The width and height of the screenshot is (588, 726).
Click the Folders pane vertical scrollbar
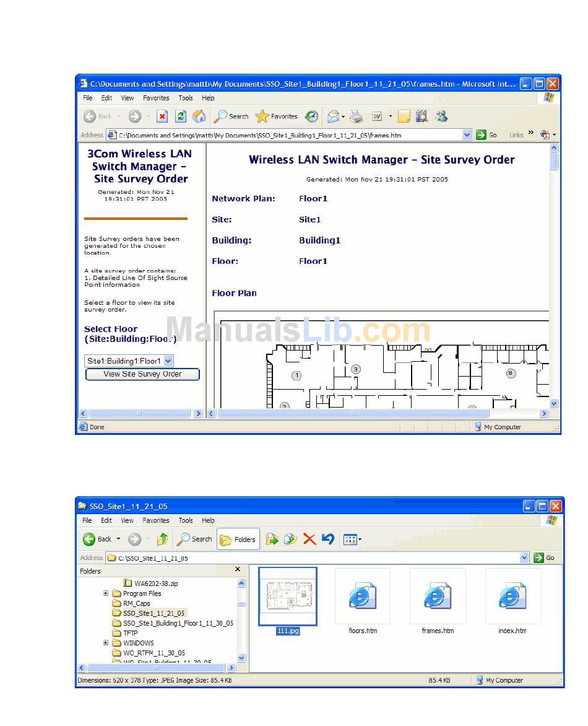[241, 621]
